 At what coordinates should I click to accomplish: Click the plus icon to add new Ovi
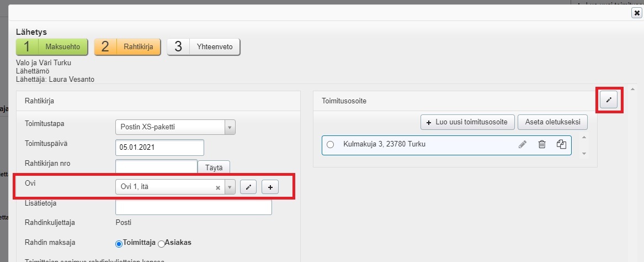270,187
